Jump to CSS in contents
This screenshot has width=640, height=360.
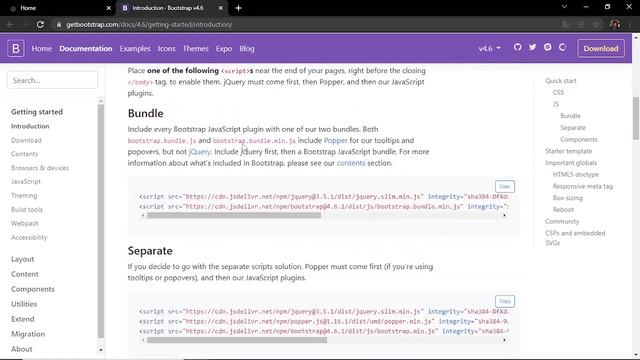pos(558,93)
